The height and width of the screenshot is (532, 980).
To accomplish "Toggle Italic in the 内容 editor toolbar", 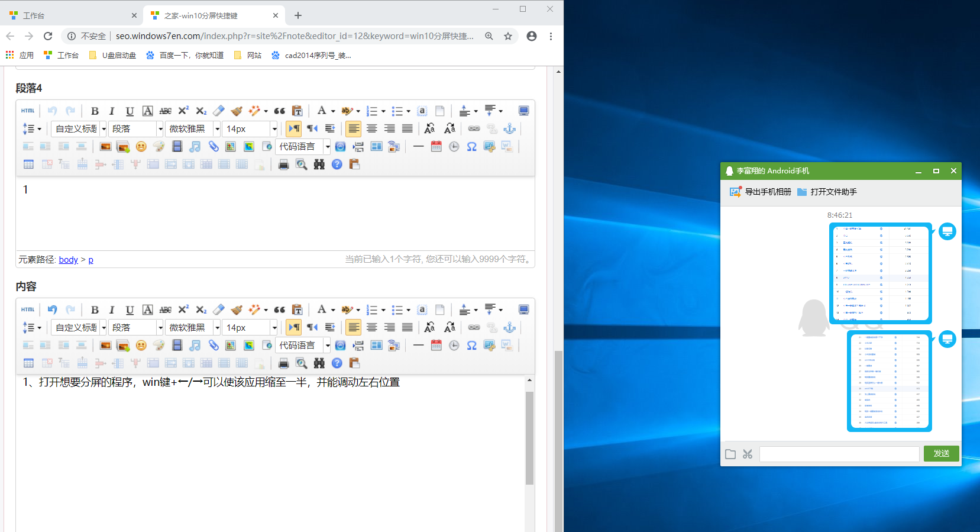I will 112,310.
